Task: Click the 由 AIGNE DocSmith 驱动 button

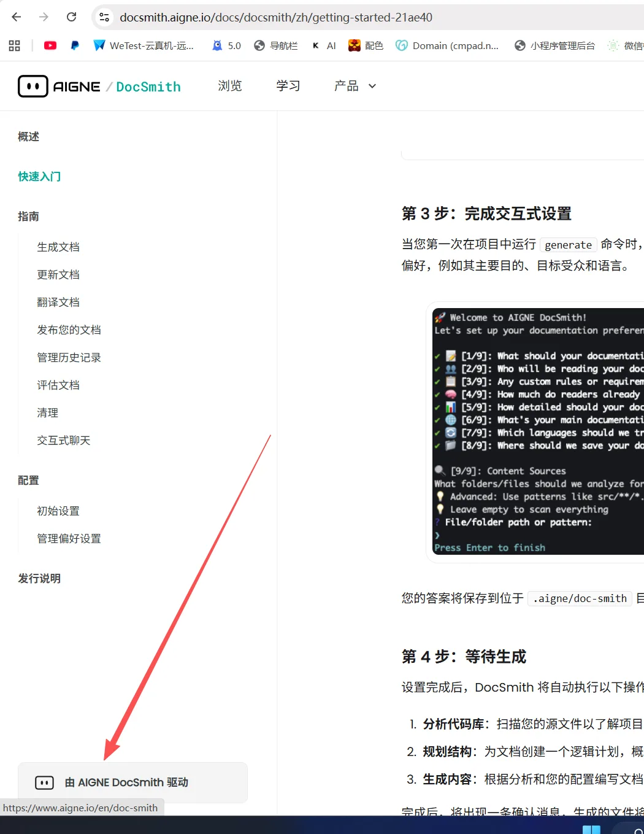Action: (132, 782)
